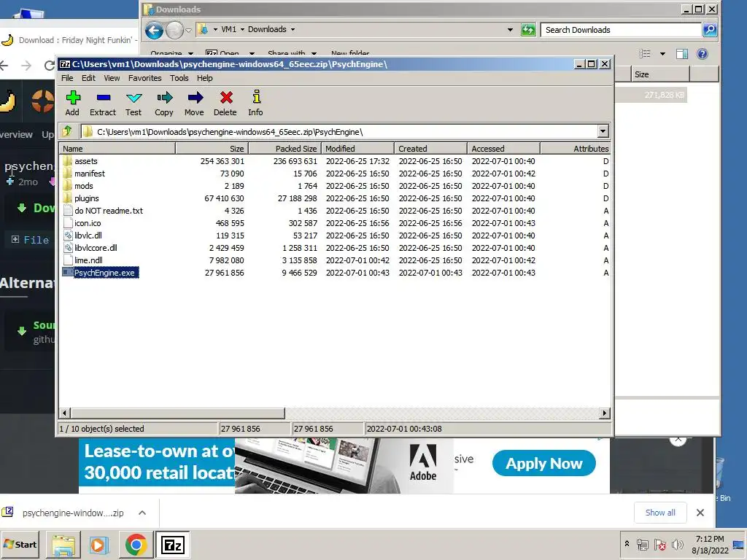This screenshot has width=747, height=560.
Task: Open the Explorer recent pages dropdown arrow
Action: tap(188, 31)
